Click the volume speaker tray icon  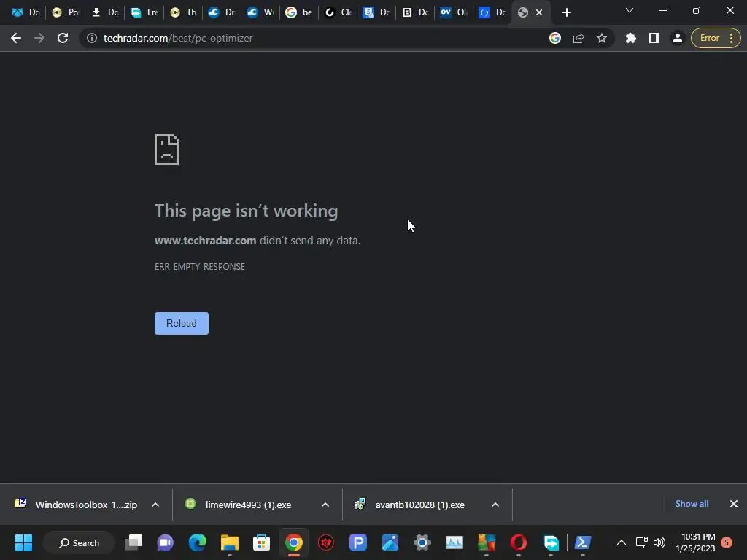659,542
